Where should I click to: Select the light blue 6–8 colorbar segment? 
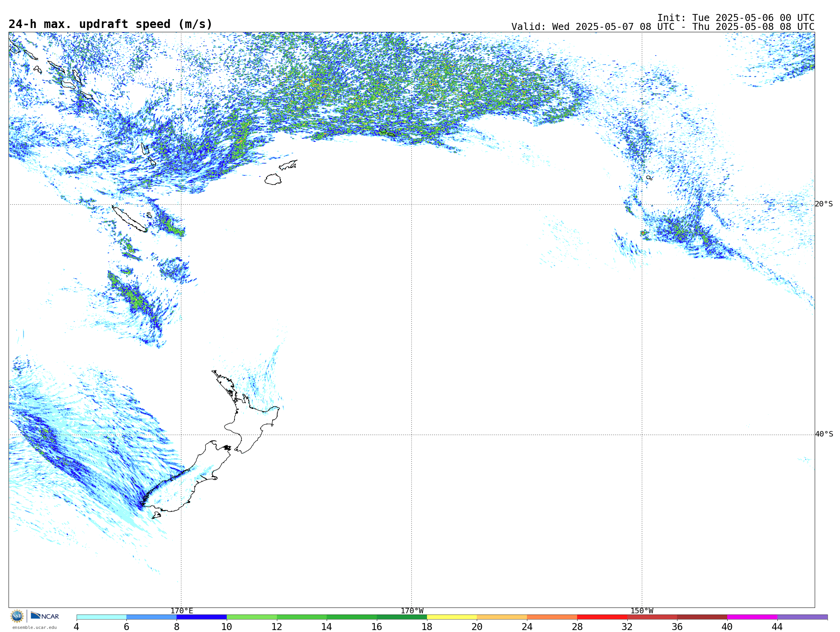coord(152,617)
